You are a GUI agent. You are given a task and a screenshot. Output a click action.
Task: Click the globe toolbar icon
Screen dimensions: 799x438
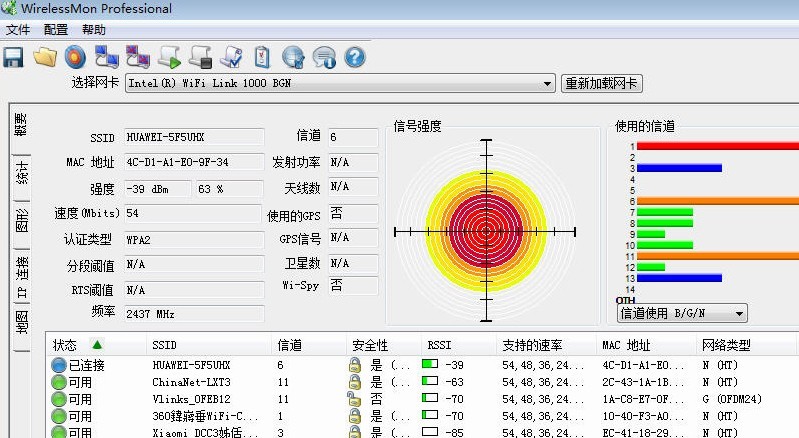(x=293, y=57)
